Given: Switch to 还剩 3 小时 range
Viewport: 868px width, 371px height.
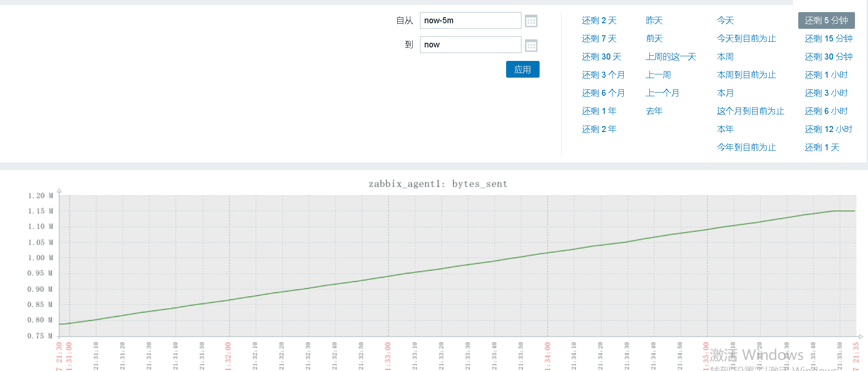Looking at the screenshot, I should coord(826,93).
